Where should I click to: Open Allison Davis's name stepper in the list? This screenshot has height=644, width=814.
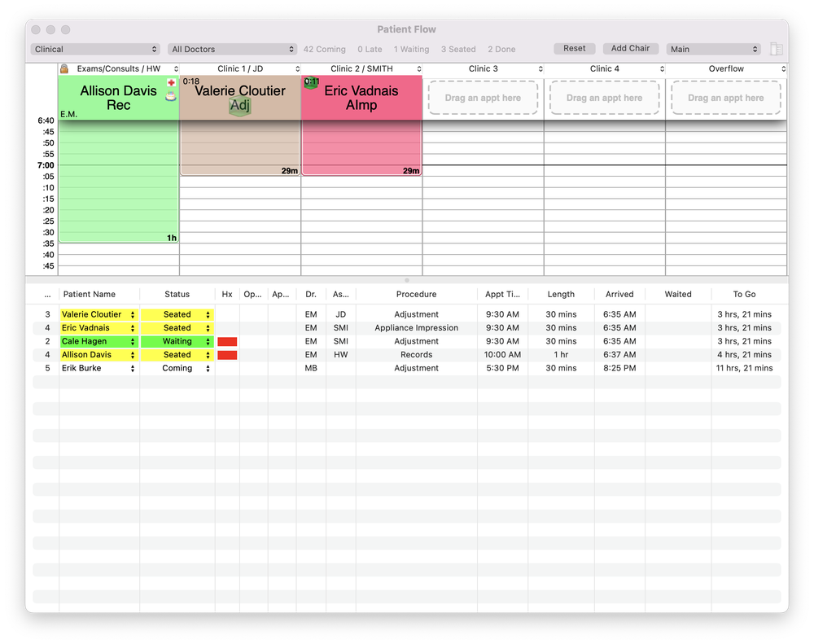133,355
